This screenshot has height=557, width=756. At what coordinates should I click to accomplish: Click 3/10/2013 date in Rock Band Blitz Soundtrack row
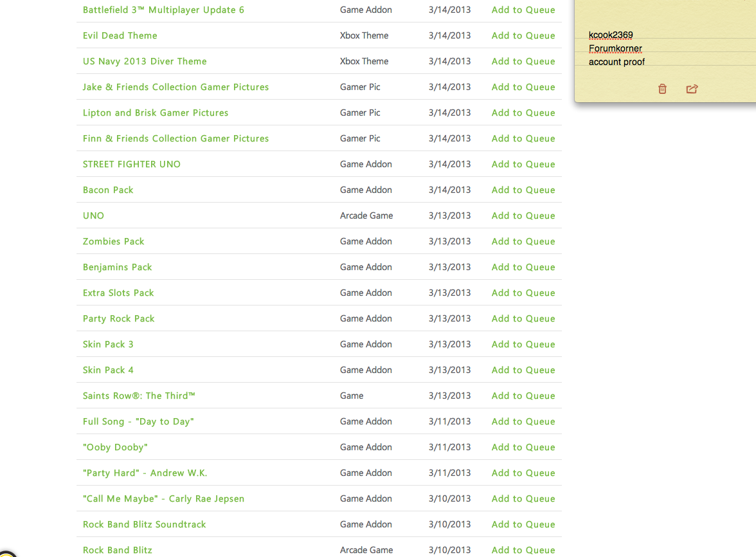click(x=449, y=524)
